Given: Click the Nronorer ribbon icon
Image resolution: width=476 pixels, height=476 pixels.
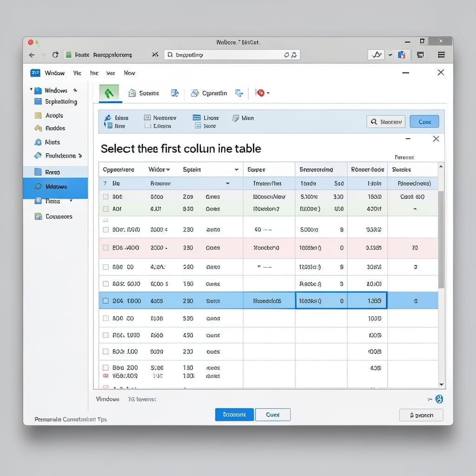Looking at the screenshot, I should [147, 118].
